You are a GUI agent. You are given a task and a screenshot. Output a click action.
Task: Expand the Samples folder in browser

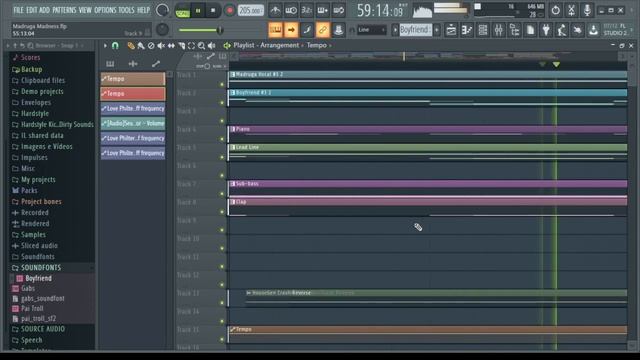click(33, 235)
